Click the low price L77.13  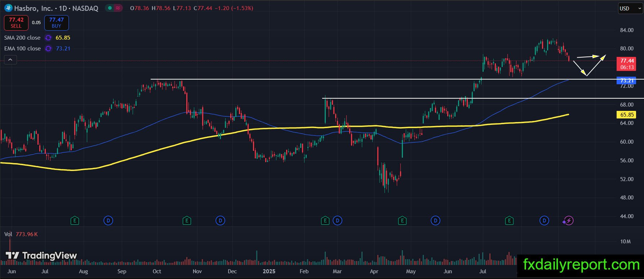point(182,8)
